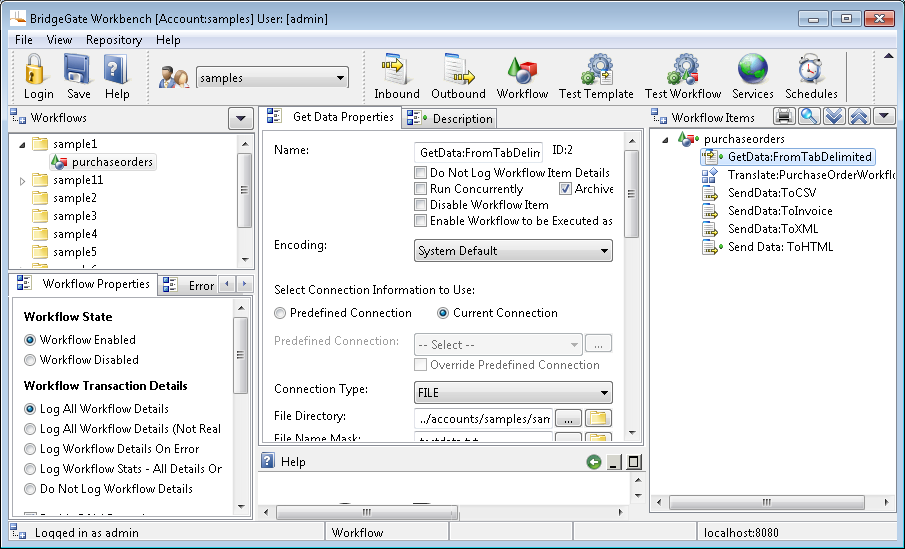905x549 pixels.
Task: Open the Repository menu
Action: point(114,40)
